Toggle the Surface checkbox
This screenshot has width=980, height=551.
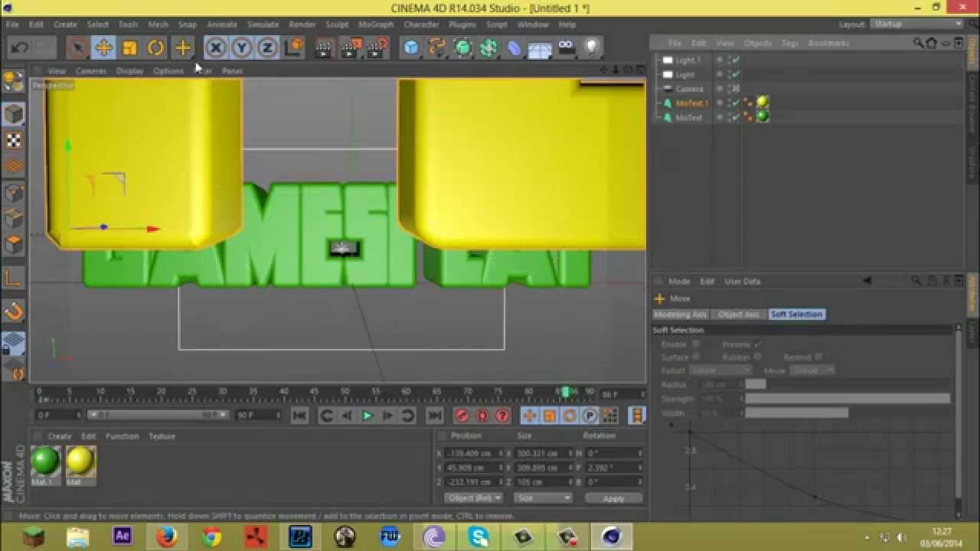(695, 357)
